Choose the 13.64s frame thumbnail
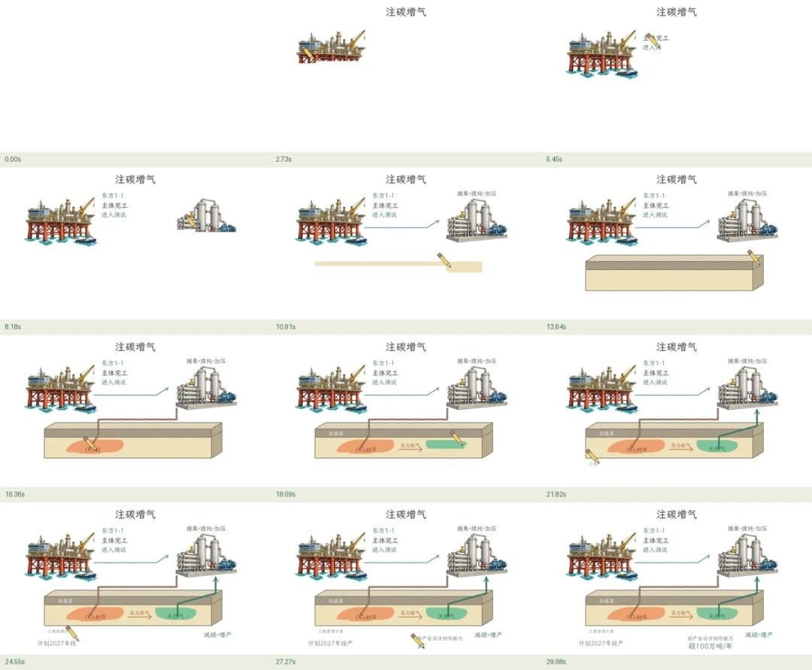Image resolution: width=812 pixels, height=670 pixels. pyautogui.click(x=677, y=244)
